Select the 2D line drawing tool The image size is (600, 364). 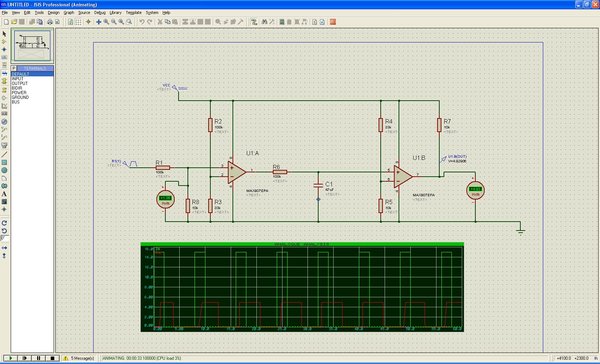click(4, 154)
